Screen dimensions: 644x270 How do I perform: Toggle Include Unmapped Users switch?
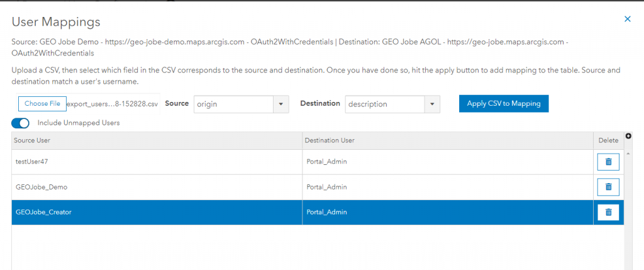coord(21,123)
